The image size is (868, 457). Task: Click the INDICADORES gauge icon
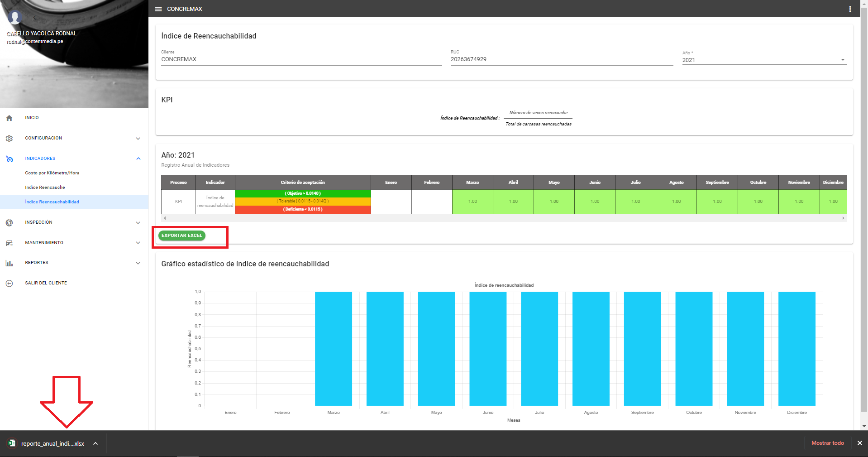click(x=9, y=159)
